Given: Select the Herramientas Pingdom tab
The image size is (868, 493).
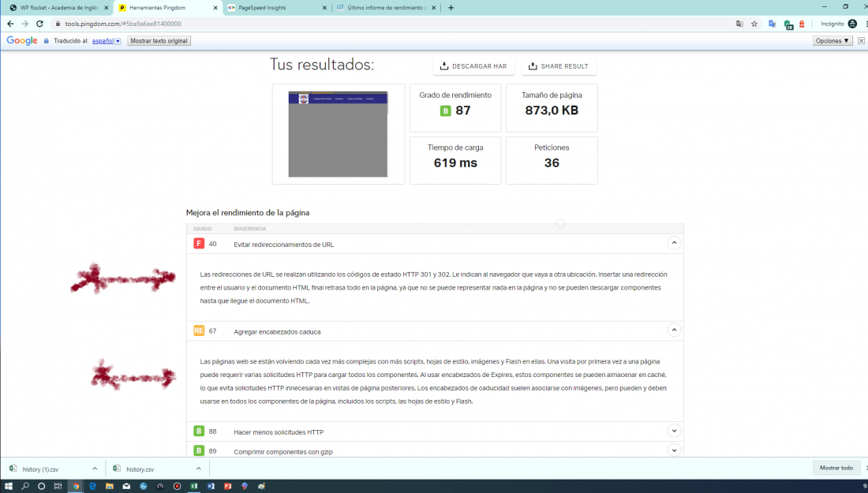Looking at the screenshot, I should (x=168, y=8).
